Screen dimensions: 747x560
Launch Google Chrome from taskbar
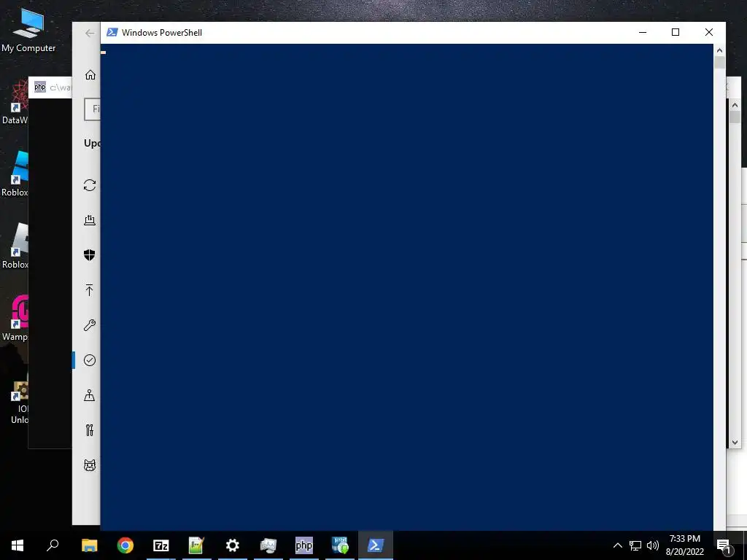tap(125, 545)
